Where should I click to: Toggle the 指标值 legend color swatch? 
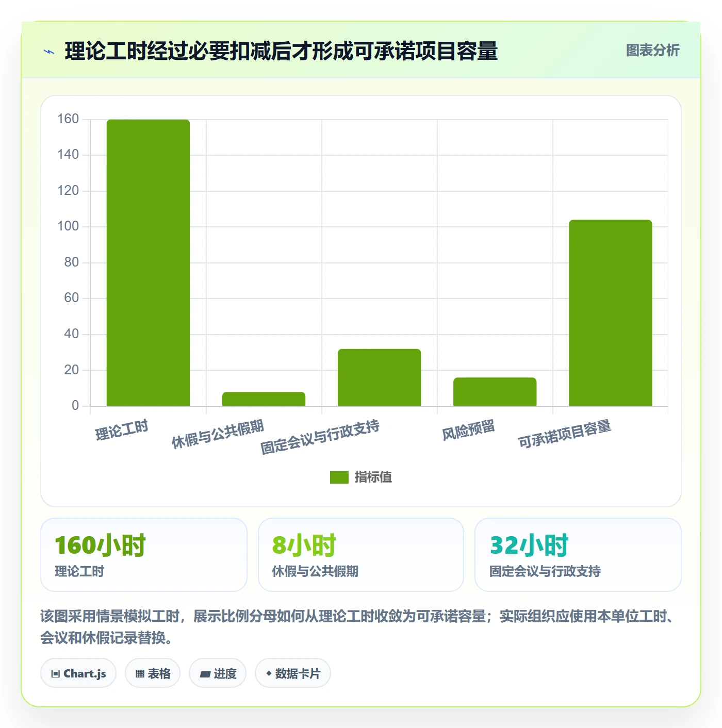pos(339,477)
